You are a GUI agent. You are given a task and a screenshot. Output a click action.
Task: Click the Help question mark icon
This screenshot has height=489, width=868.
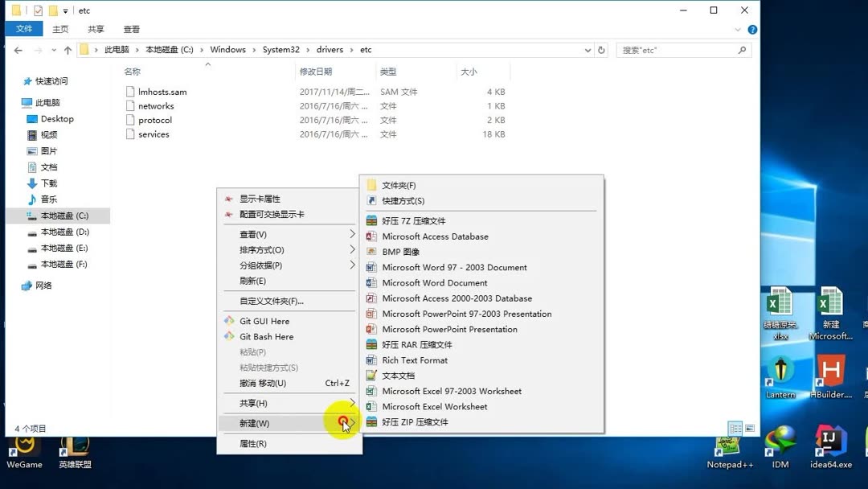(x=751, y=29)
